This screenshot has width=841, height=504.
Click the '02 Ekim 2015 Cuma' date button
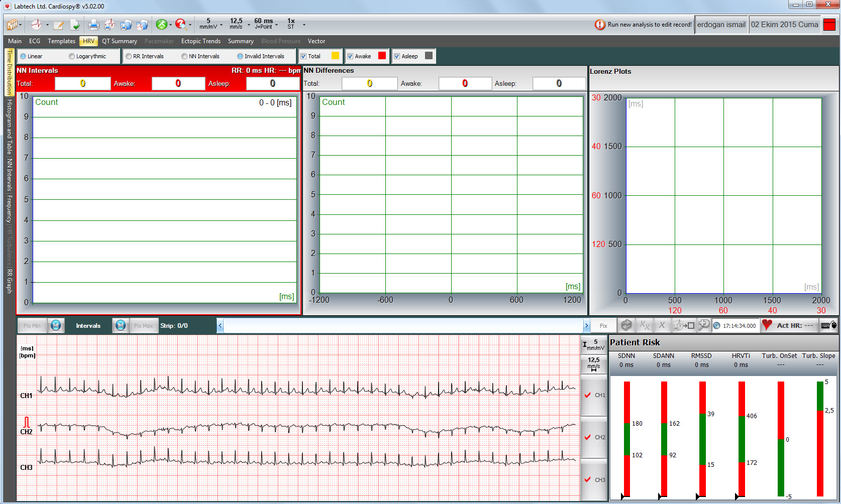click(x=785, y=25)
